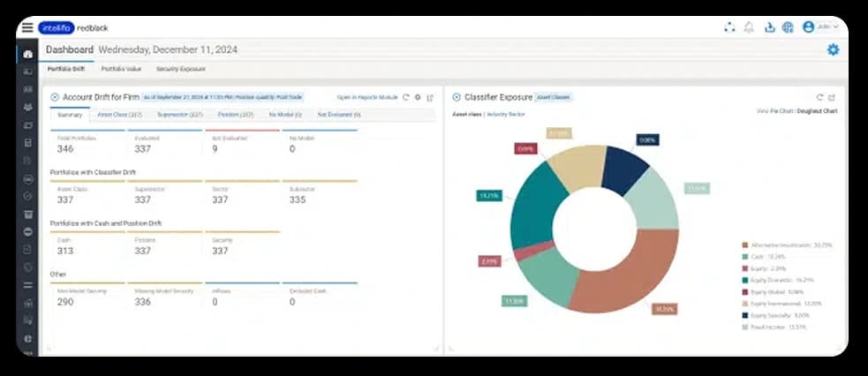The image size is (868, 376).
Task: Click the download tray icon in header
Action: 769,27
